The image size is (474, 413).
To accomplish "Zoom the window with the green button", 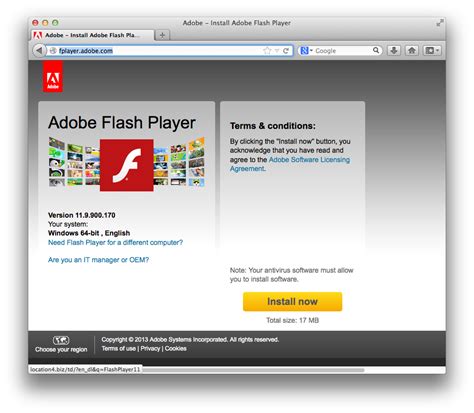I will click(55, 23).
